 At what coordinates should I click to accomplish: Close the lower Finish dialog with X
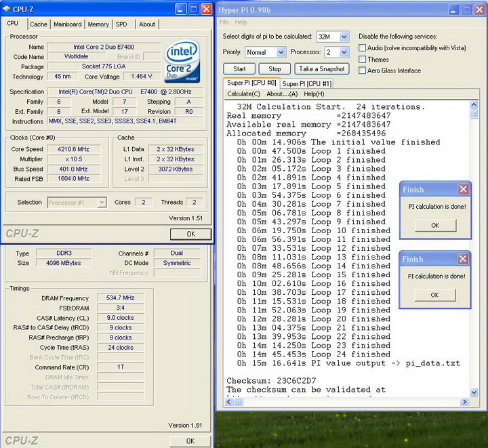click(463, 259)
